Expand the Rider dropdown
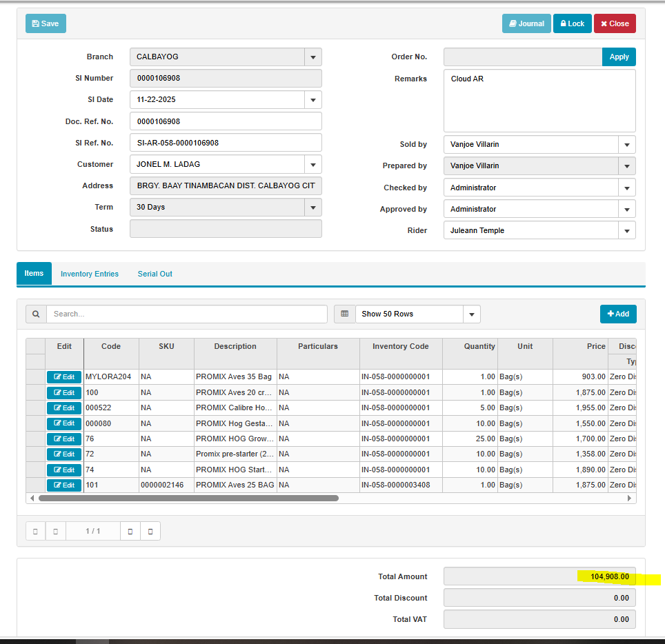The width and height of the screenshot is (665, 644). click(626, 231)
